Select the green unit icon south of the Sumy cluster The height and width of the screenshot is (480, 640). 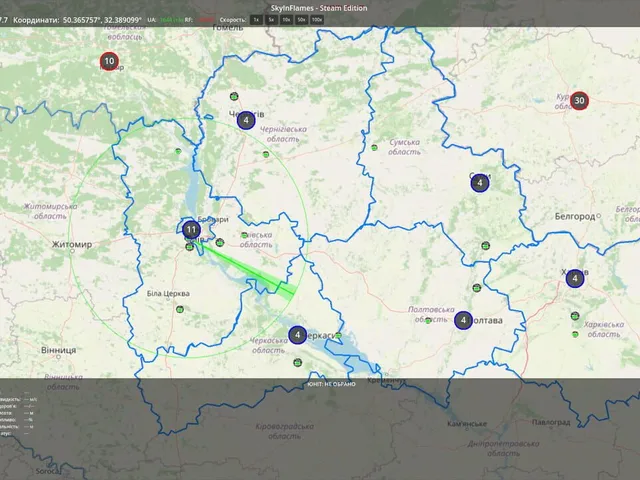pos(485,246)
